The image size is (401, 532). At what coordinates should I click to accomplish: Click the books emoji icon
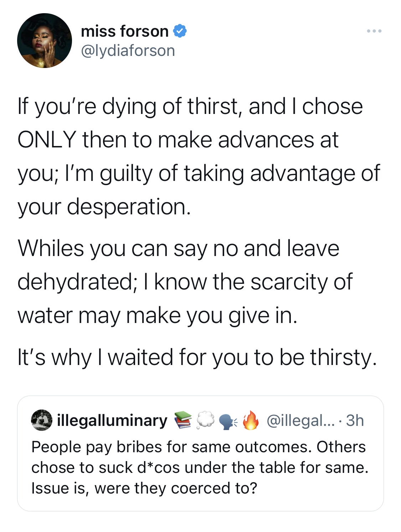[183, 420]
